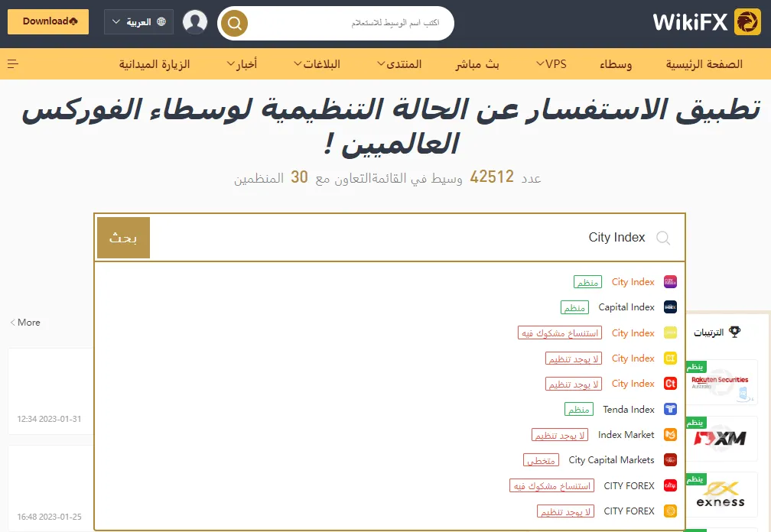Open the Rakuten Securities ranking card
This screenshot has width=771, height=532.
pyautogui.click(x=721, y=383)
